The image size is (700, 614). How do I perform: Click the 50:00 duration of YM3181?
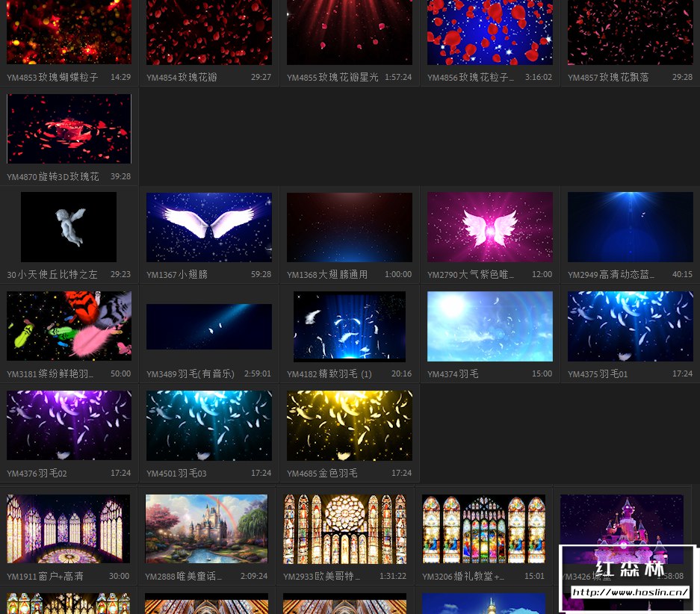click(x=120, y=373)
